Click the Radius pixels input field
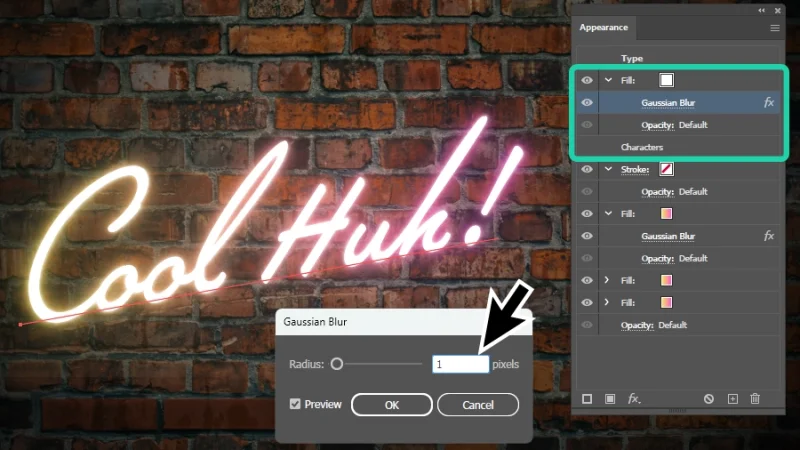The width and height of the screenshot is (800, 450). click(460, 365)
